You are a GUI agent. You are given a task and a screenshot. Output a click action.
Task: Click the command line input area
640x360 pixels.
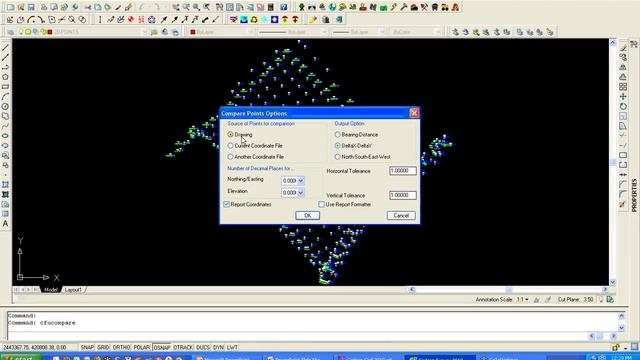coord(298,336)
